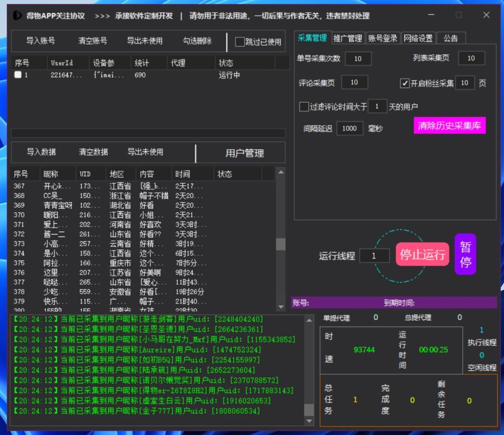Click the down arrow of the log scrollbar

[309, 421]
